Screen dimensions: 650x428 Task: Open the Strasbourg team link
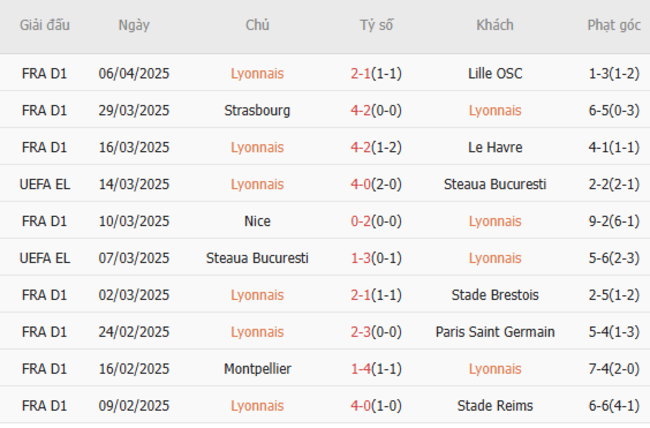pyautogui.click(x=257, y=110)
